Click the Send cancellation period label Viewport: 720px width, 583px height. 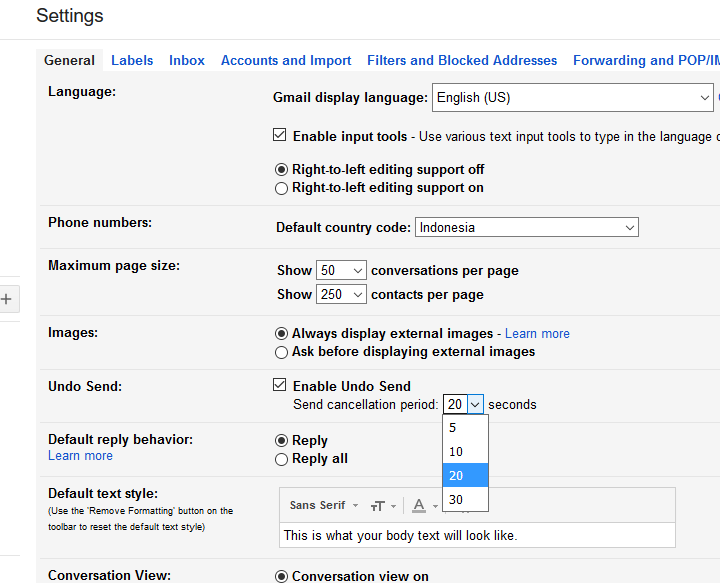click(366, 404)
